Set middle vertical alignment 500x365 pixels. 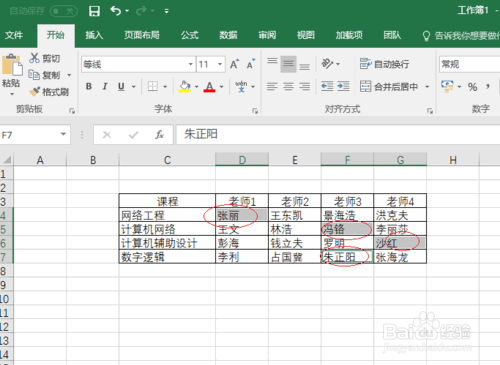click(x=288, y=64)
